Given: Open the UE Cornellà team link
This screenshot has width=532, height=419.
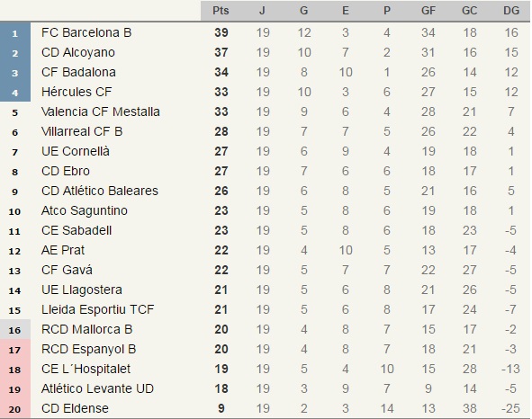Looking at the screenshot, I should [76, 151].
